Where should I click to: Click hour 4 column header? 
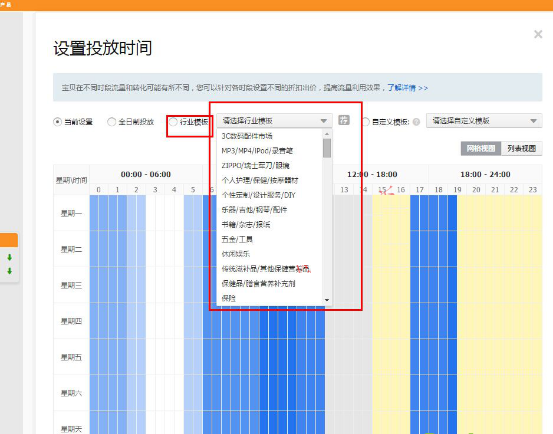(174, 190)
